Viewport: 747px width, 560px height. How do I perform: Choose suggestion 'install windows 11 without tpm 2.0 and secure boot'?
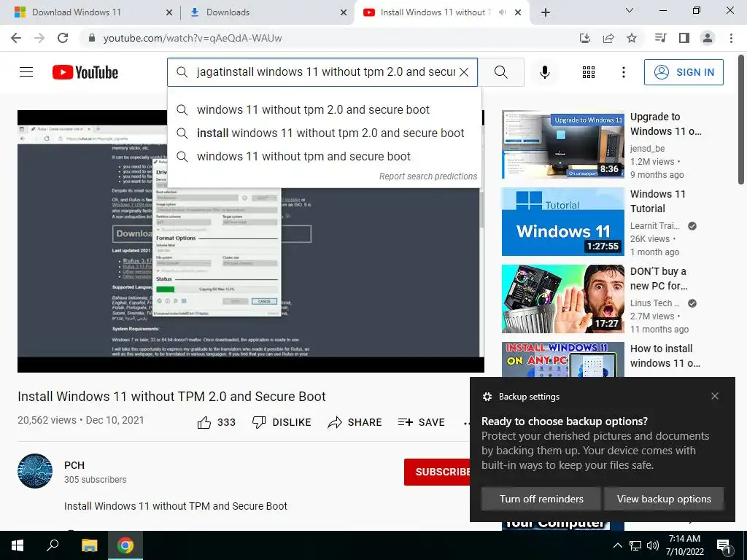tap(324, 133)
